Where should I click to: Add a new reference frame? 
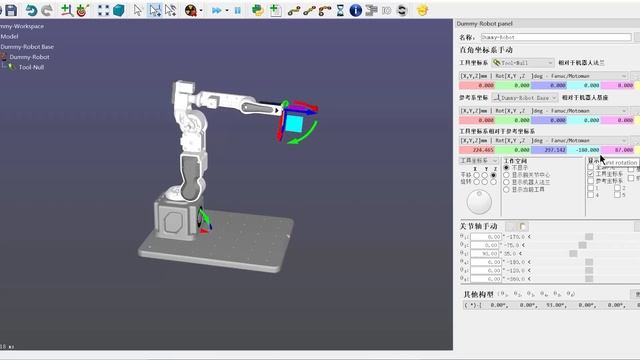point(67,10)
